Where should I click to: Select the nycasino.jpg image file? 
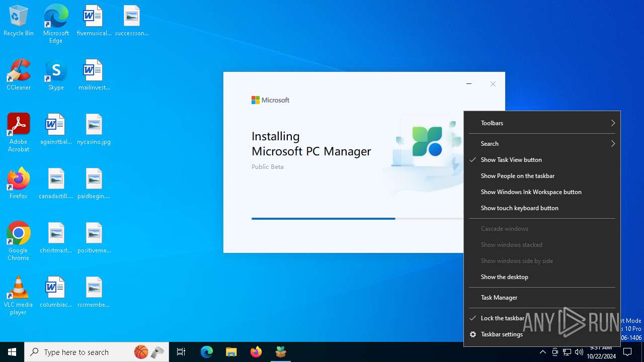tap(94, 130)
